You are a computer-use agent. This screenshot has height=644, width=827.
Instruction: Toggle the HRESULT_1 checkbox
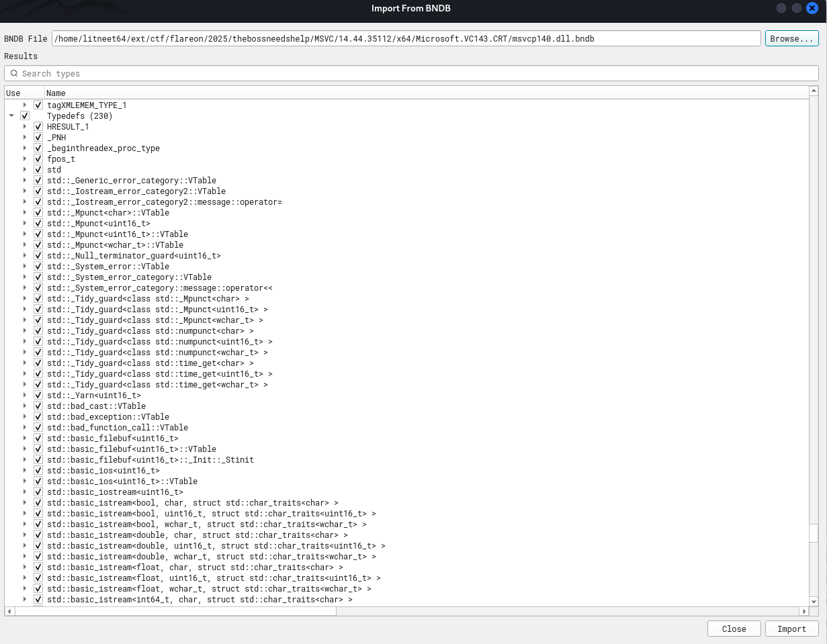click(38, 127)
